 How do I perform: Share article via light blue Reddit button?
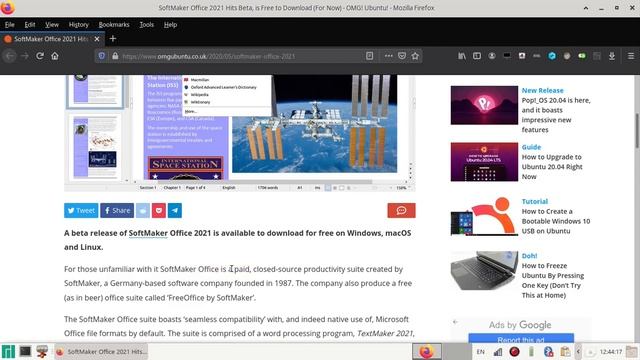143,211
